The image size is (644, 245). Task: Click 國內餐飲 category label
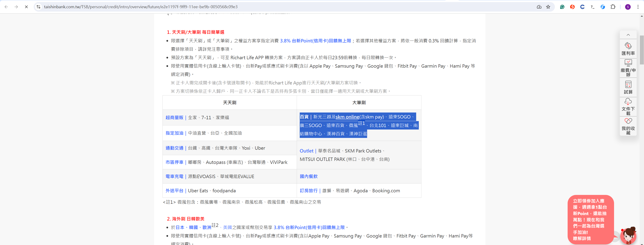309,176
